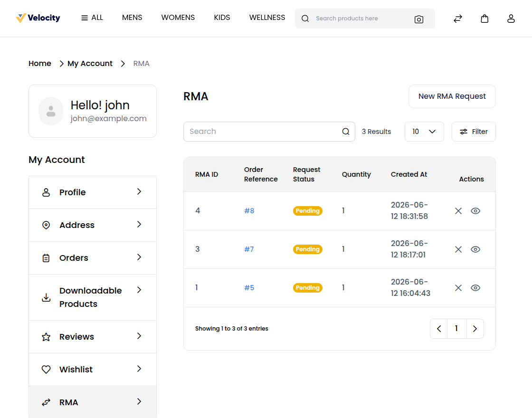Open the user account icon in header
Viewport: 532px width, 418px height.
click(511, 19)
